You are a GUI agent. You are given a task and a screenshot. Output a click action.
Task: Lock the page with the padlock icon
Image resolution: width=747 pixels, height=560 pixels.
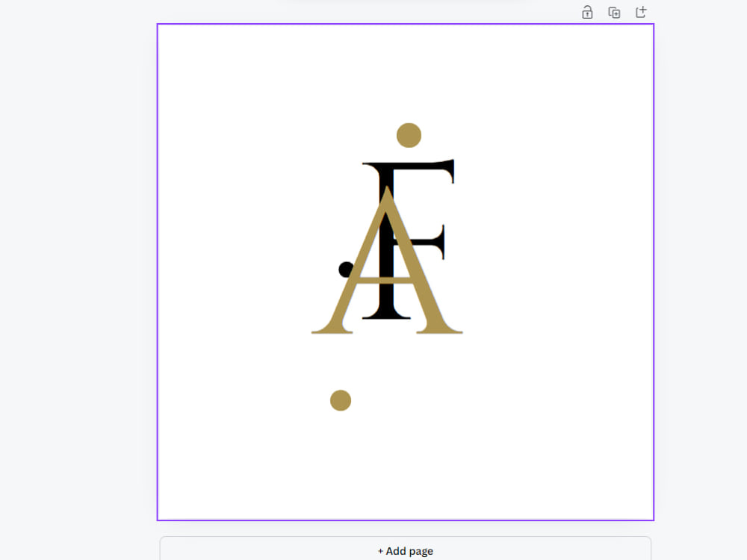[x=587, y=13]
